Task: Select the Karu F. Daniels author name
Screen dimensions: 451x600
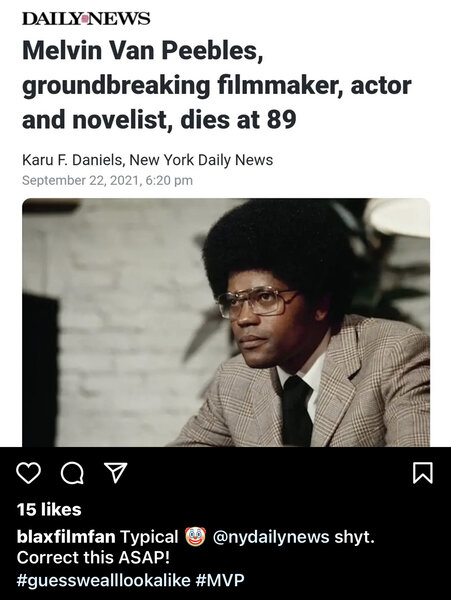Action: click(x=72, y=160)
